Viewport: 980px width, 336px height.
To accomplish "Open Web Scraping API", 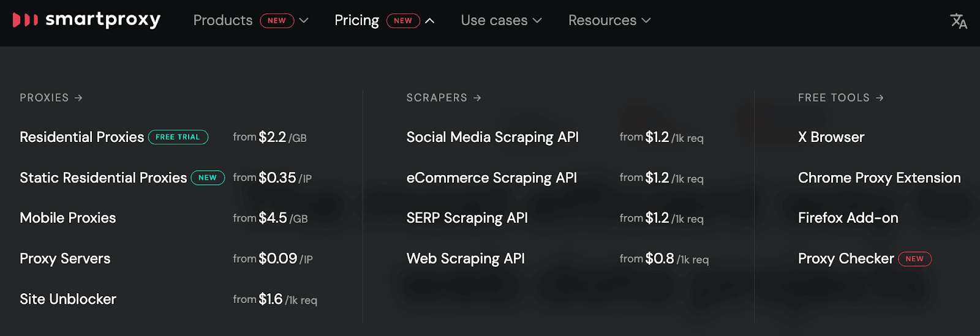I will (466, 259).
